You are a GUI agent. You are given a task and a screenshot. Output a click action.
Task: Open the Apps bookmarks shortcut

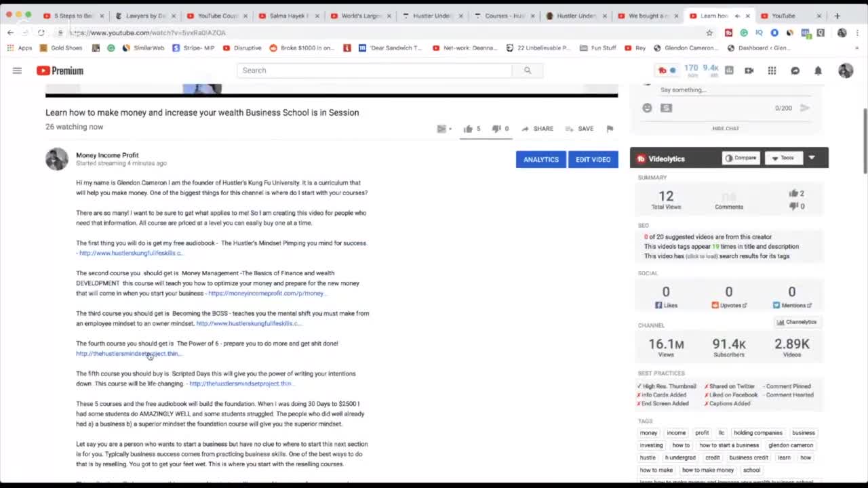(20, 48)
